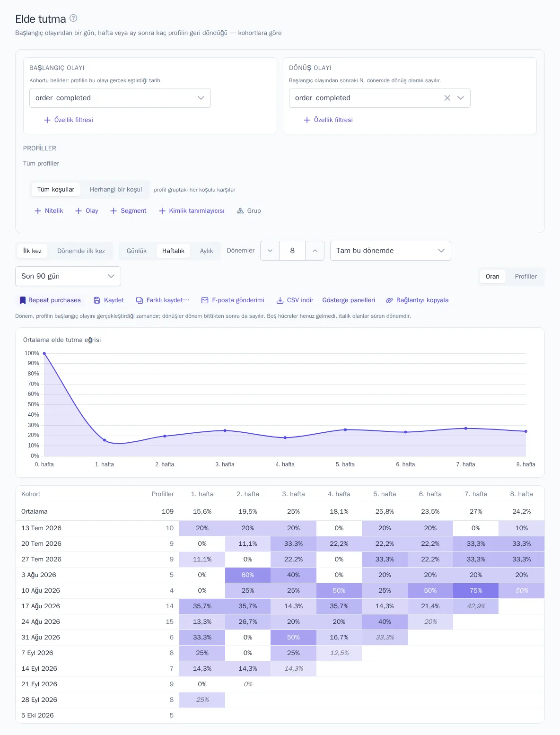The height and width of the screenshot is (735, 560).
Task: Add a Nitelik profile condition
Action: click(49, 211)
